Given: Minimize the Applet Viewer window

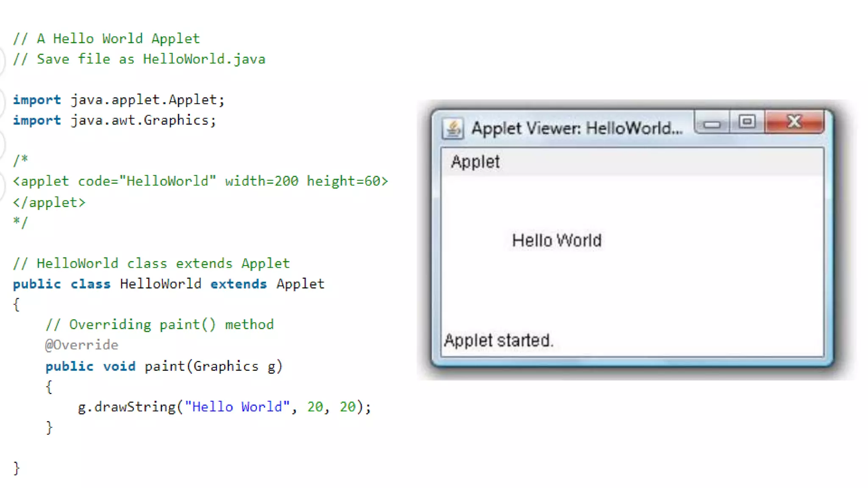Looking at the screenshot, I should pyautogui.click(x=712, y=123).
